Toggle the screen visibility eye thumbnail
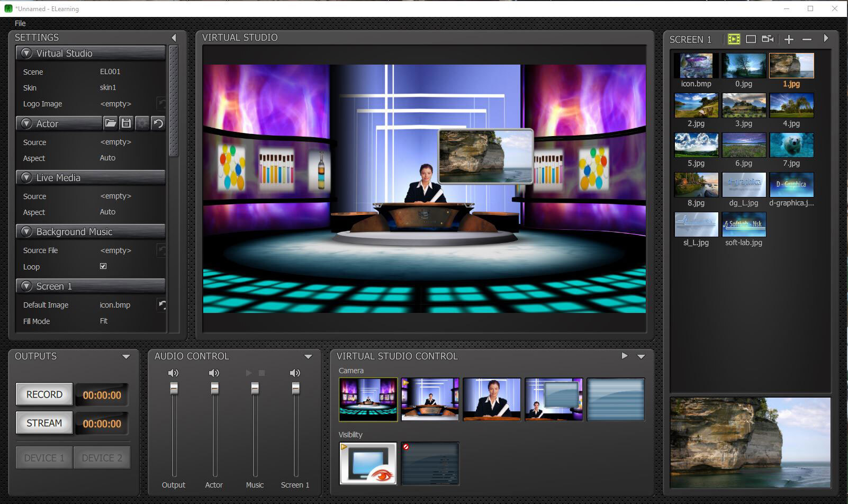The width and height of the screenshot is (848, 504). point(368,464)
